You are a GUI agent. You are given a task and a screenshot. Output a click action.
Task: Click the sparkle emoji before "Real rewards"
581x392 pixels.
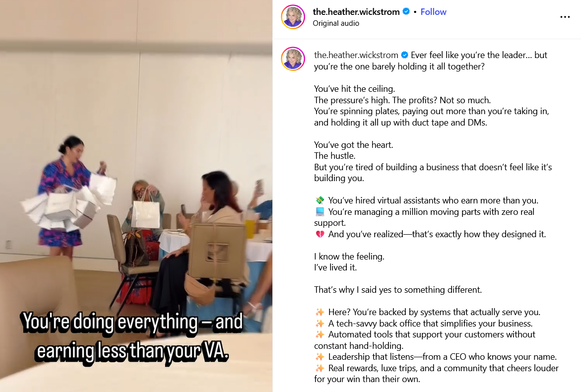[320, 368]
